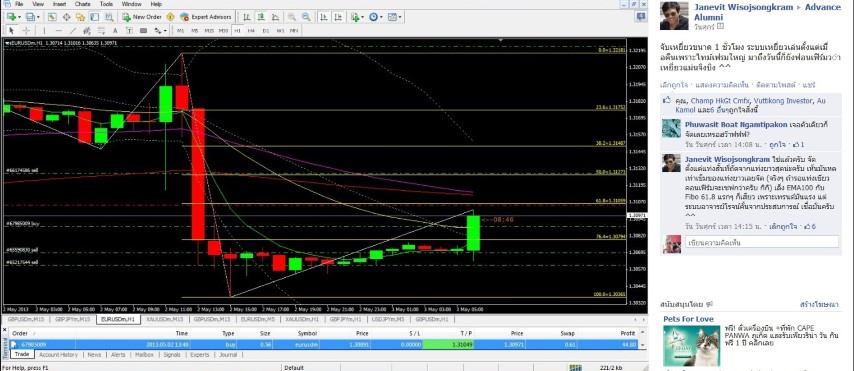Switch to the Account History tab
Image resolution: width=854 pixels, height=371 pixels.
click(x=59, y=355)
